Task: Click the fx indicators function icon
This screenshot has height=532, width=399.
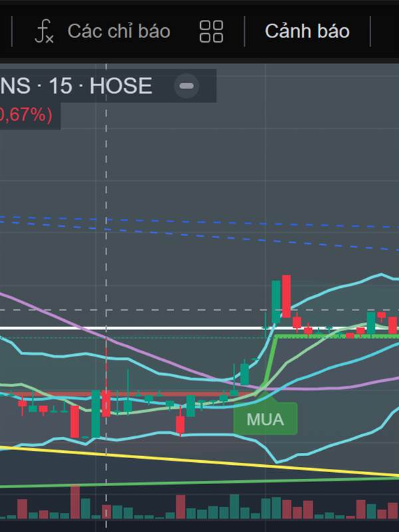Action: click(x=44, y=31)
